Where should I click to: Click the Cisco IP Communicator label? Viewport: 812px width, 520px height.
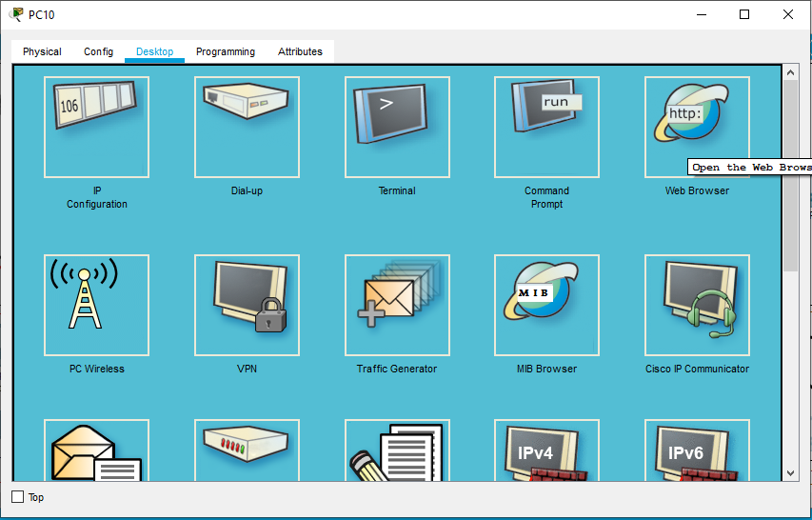click(697, 369)
